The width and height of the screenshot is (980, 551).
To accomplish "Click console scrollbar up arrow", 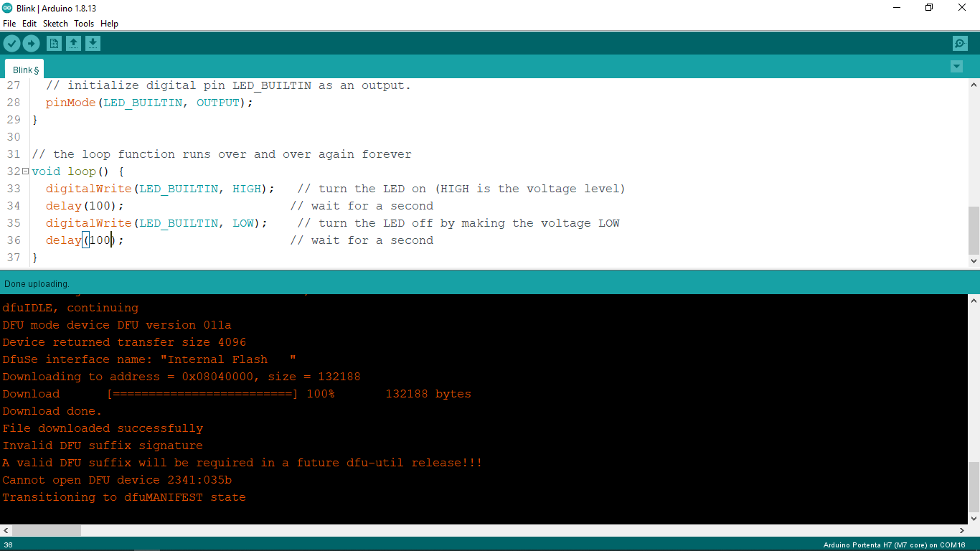I will (974, 301).
